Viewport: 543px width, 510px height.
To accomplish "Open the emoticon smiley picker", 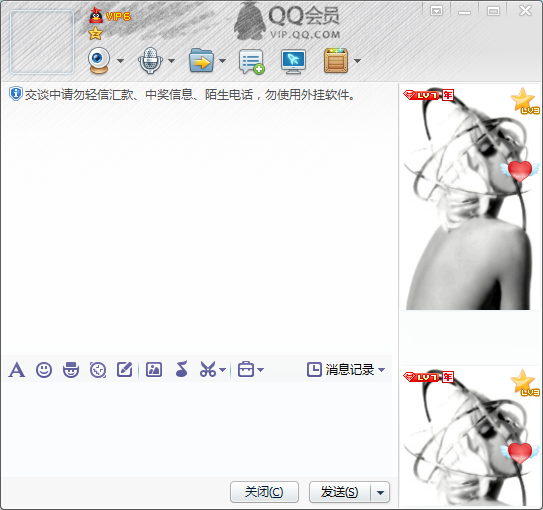I will pyautogui.click(x=44, y=370).
